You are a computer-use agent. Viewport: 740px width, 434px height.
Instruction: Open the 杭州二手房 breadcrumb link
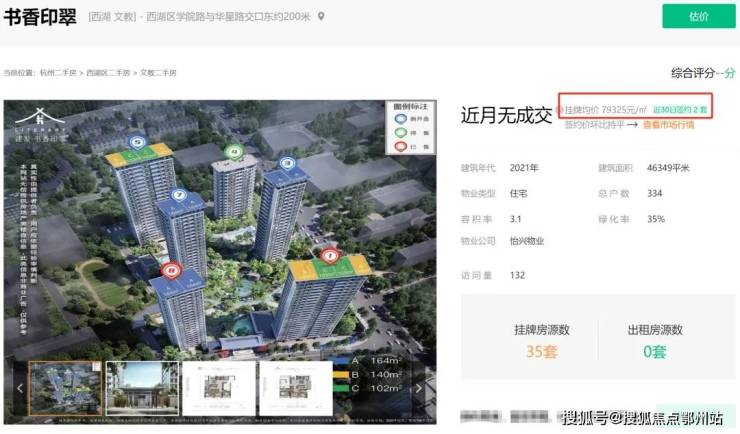pos(58,73)
